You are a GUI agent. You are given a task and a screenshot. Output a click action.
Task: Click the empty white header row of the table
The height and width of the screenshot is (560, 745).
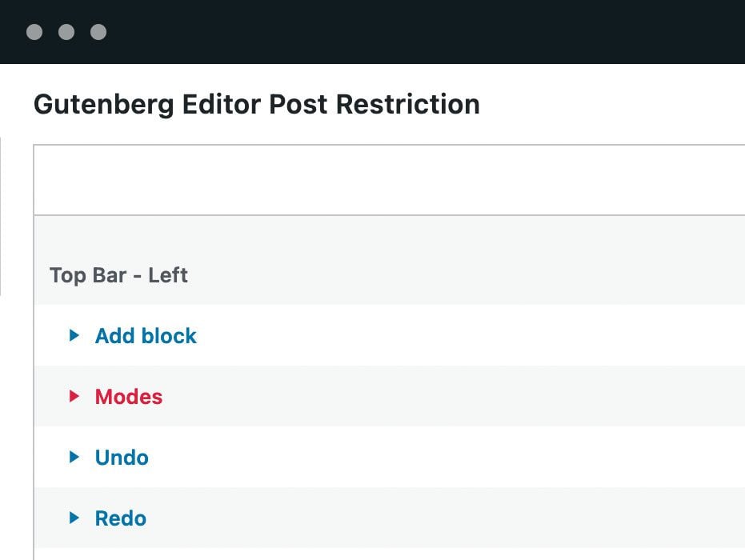point(389,181)
